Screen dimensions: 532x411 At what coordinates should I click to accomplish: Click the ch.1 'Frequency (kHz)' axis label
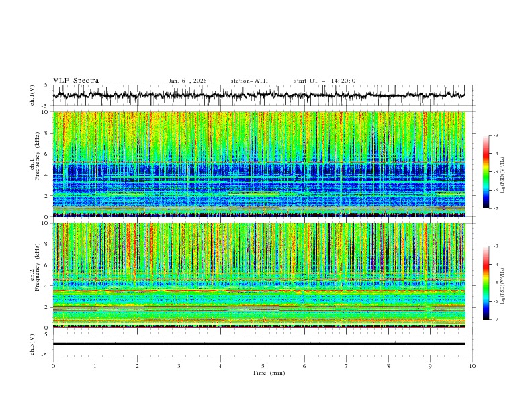[x=38, y=156]
